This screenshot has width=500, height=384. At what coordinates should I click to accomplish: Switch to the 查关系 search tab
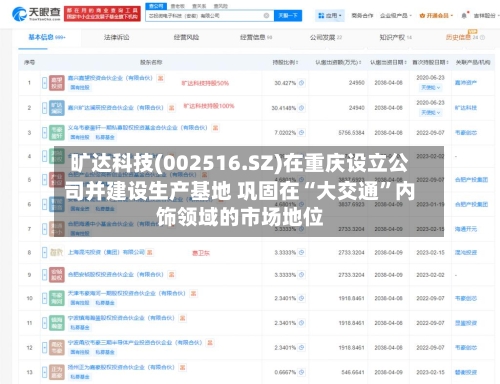(199, 6)
